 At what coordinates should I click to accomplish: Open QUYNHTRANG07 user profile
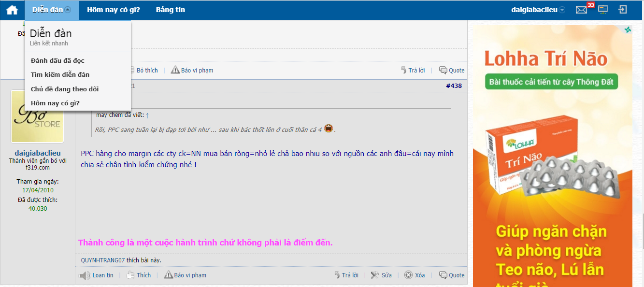(x=103, y=260)
